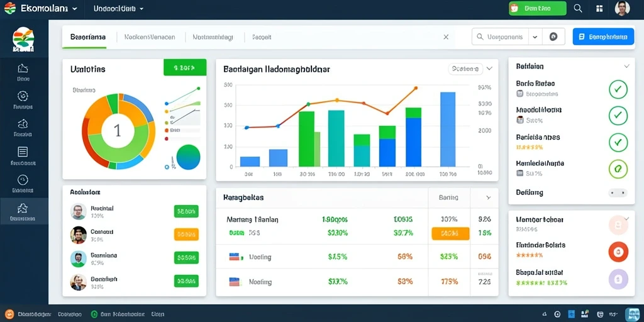Switch to the second tab in tab bar
Screen dimensions: 644x322
pyautogui.click(x=150, y=37)
